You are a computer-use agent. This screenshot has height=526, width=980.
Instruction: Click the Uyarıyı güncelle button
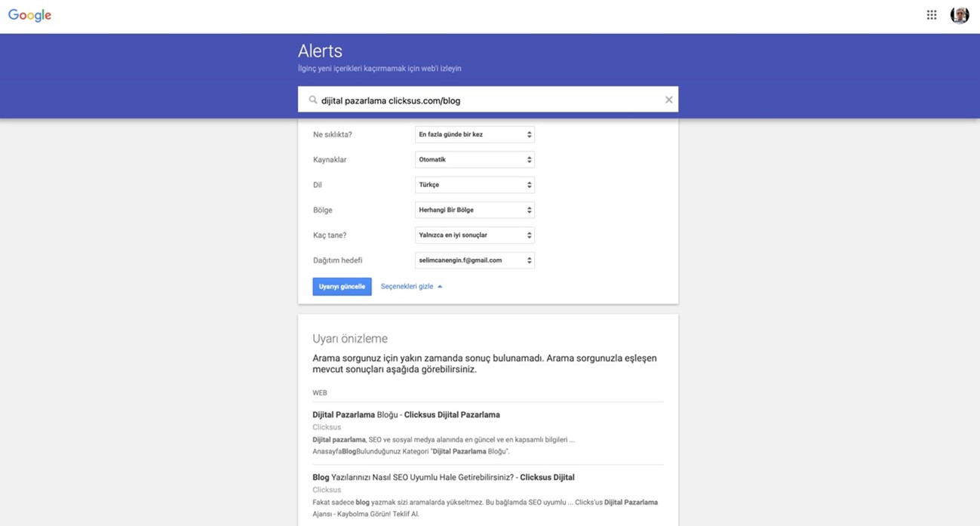[x=342, y=286]
